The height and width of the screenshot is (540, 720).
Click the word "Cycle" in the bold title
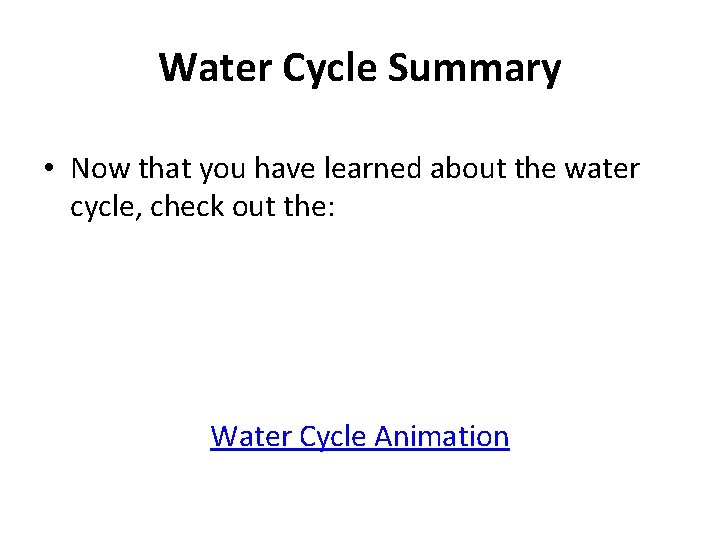point(330,69)
